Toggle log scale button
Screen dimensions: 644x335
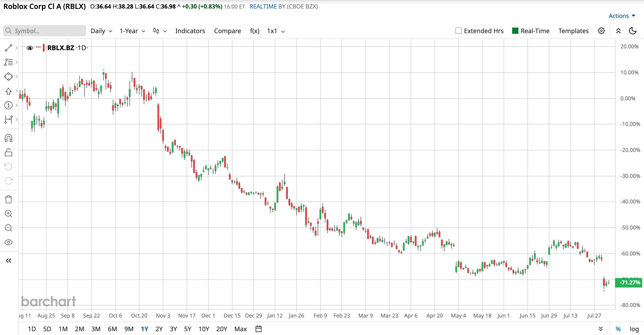(x=634, y=329)
